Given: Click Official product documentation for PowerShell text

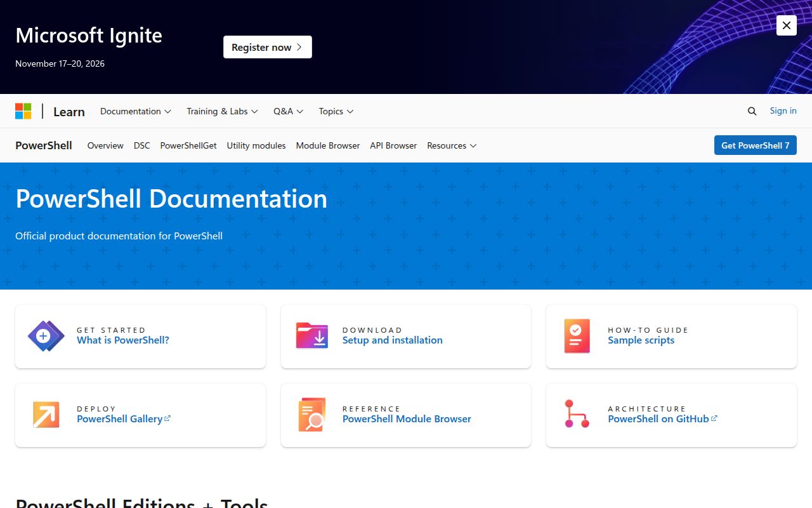Looking at the screenshot, I should point(119,236).
